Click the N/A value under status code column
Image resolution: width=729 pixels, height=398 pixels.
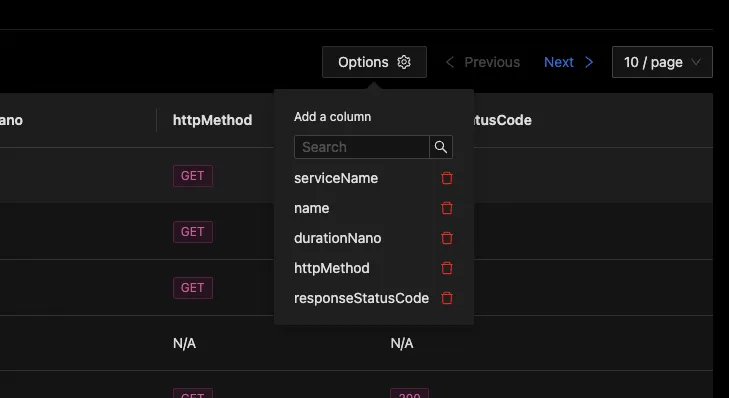click(402, 343)
